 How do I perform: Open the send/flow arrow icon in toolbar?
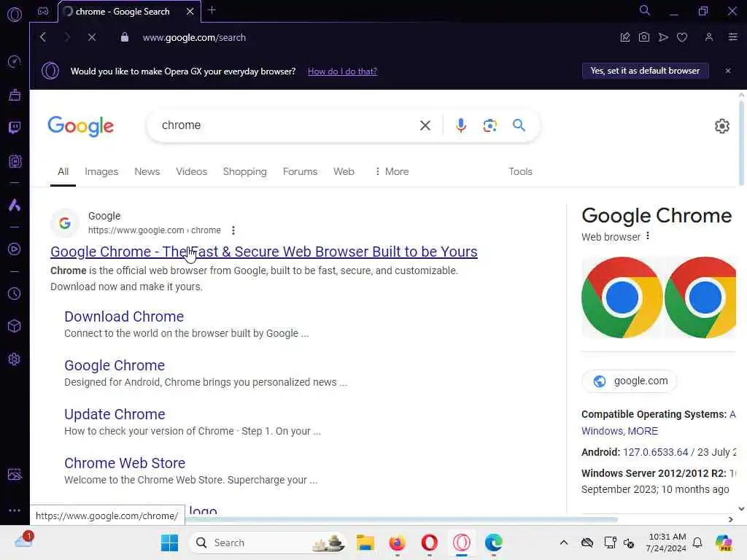click(663, 37)
